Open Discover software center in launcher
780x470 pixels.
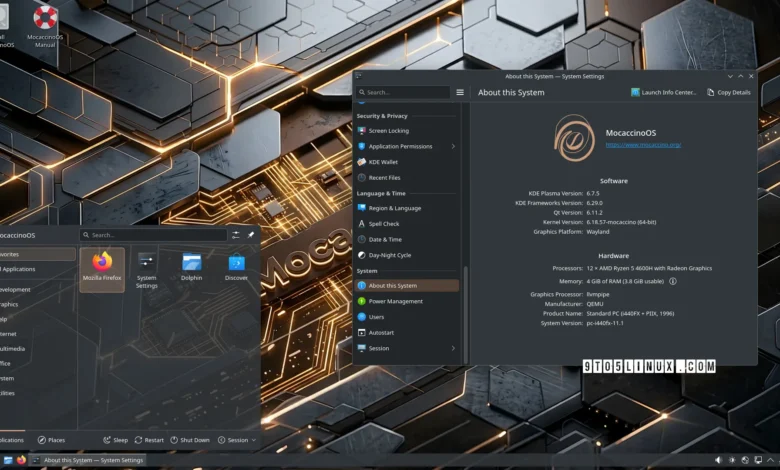pyautogui.click(x=236, y=268)
